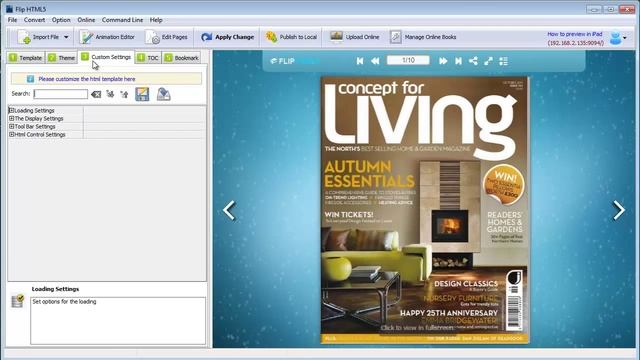Image resolution: width=640 pixels, height=360 pixels.
Task: Go to previous page in preview toolbar
Action: click(x=375, y=61)
